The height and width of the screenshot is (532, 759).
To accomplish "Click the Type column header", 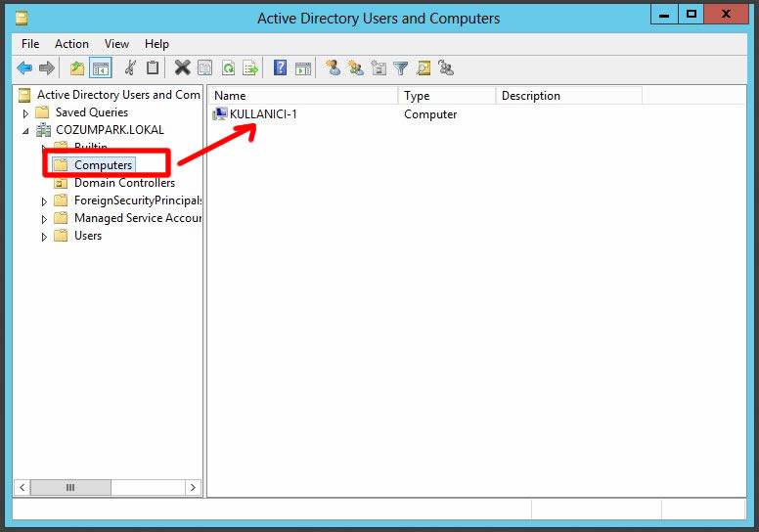I will (446, 96).
